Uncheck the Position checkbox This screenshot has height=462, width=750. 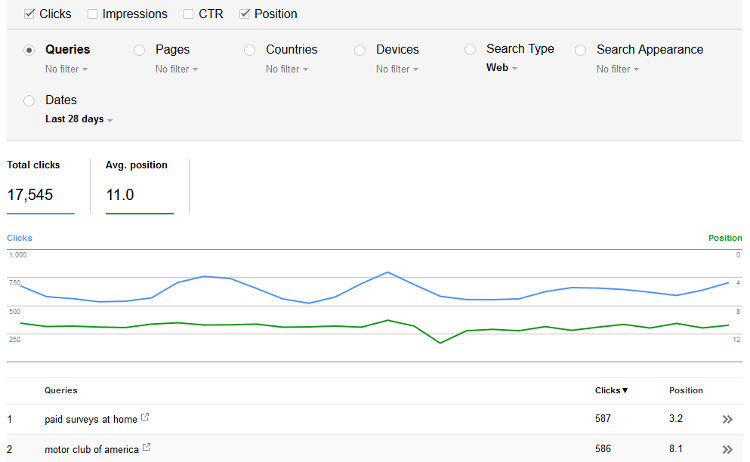pyautogui.click(x=244, y=14)
